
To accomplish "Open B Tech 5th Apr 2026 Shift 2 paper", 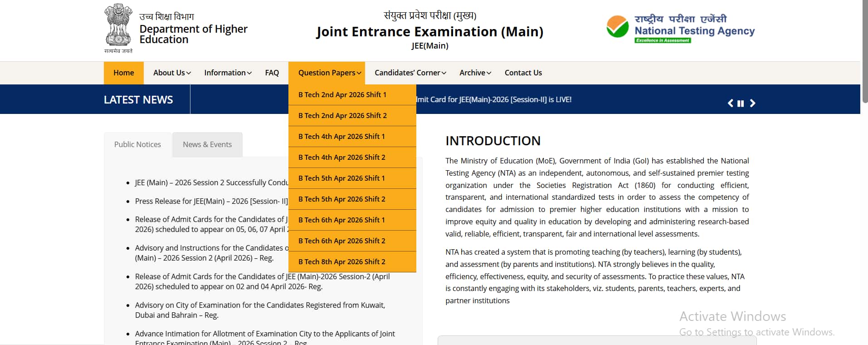I will (342, 199).
